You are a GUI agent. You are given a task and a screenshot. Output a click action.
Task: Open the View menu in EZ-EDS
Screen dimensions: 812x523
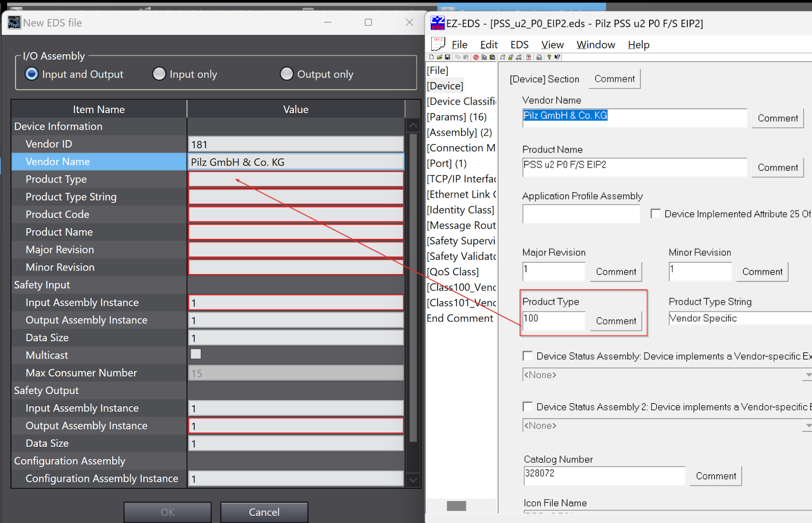coord(552,45)
